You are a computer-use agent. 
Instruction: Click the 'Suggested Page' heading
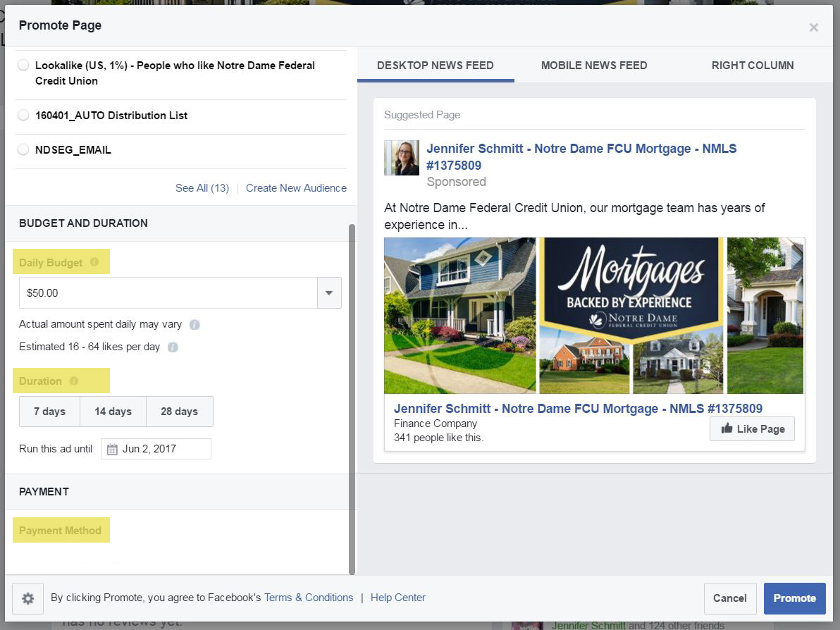422,115
